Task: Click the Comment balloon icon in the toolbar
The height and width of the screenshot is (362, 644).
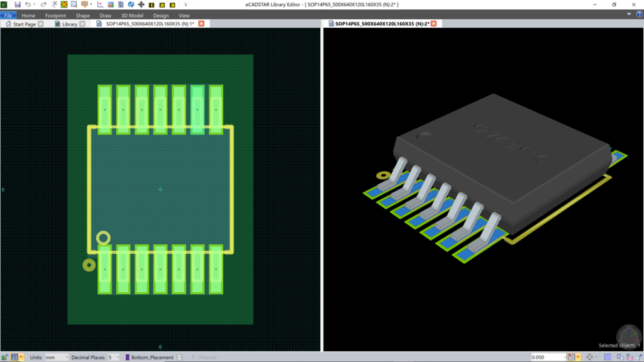Action: [x=85, y=5]
